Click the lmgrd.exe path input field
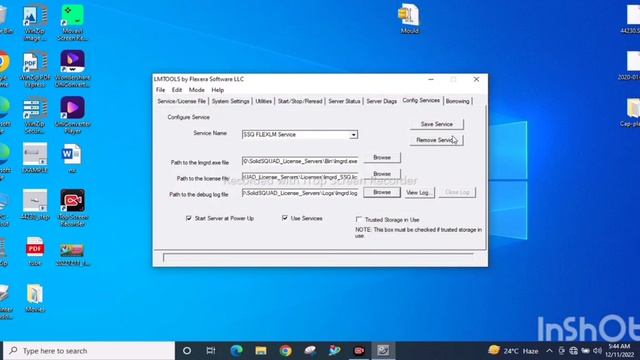 [300, 161]
